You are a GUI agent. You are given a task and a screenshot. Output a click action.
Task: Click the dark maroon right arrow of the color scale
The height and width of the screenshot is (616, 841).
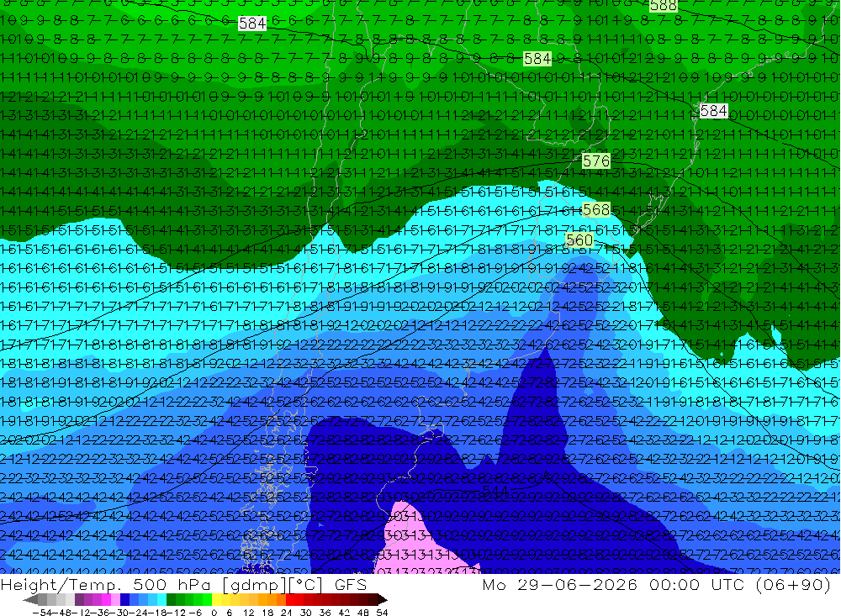tap(382, 600)
